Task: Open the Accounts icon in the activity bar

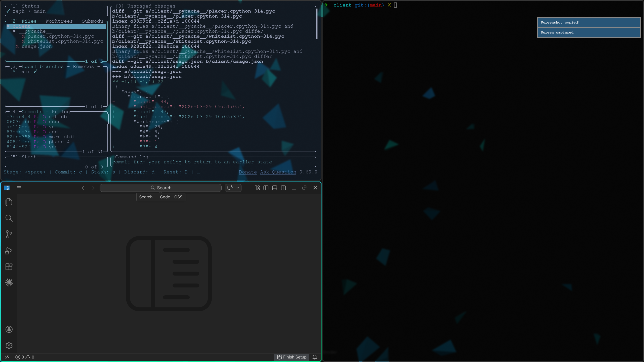Action: point(9,329)
